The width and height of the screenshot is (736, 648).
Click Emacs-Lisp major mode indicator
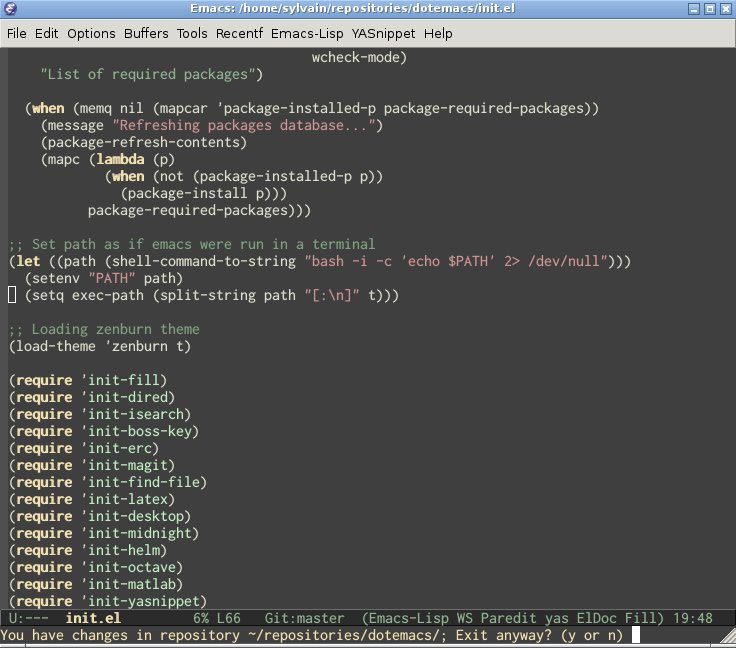(408, 618)
